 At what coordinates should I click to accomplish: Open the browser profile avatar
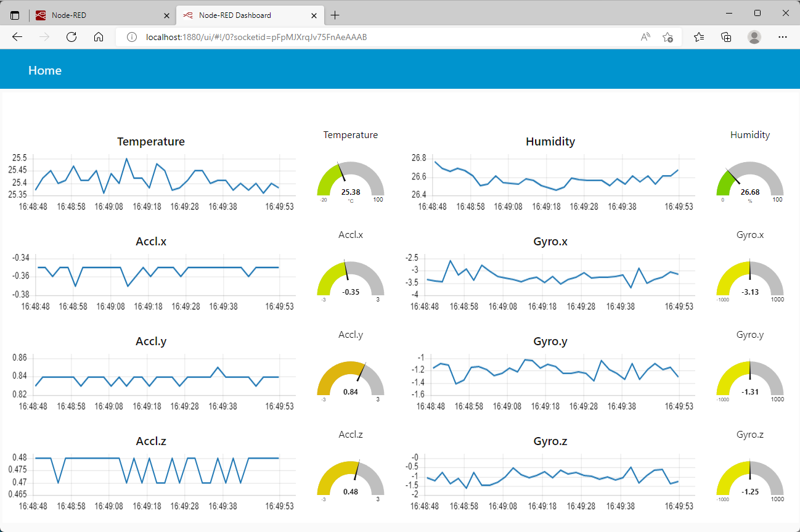pyautogui.click(x=754, y=37)
